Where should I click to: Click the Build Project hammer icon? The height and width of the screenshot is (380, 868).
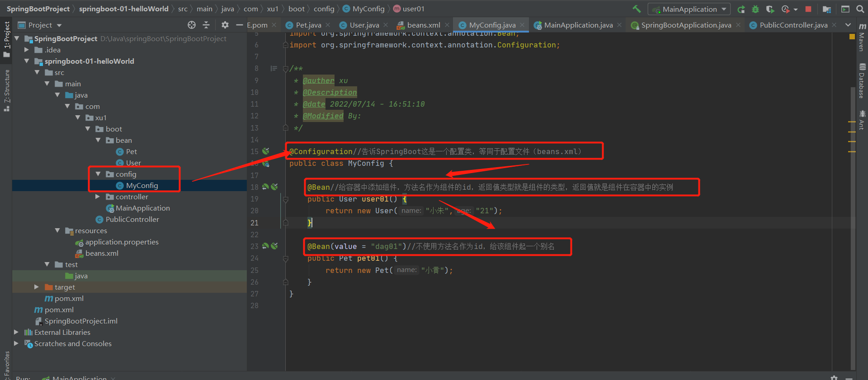637,9
